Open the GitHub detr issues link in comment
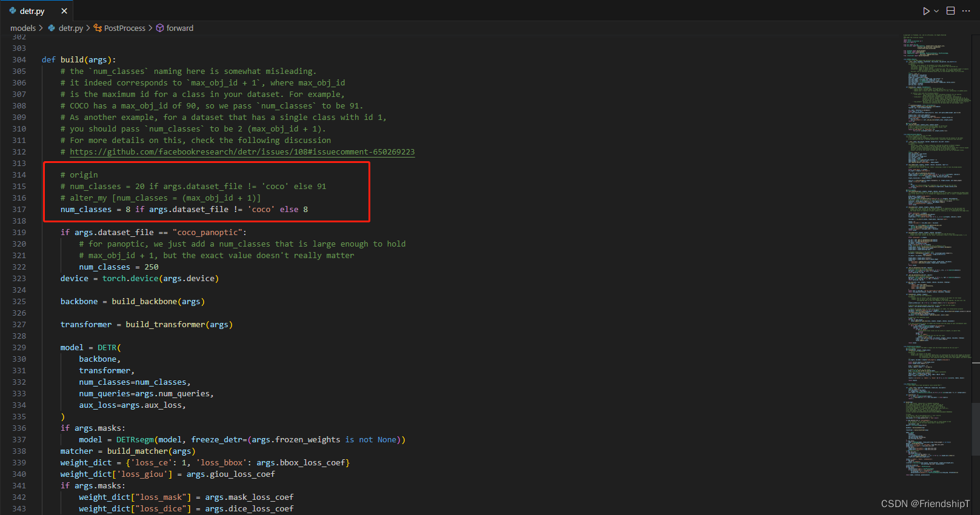The image size is (980, 515). coord(242,152)
